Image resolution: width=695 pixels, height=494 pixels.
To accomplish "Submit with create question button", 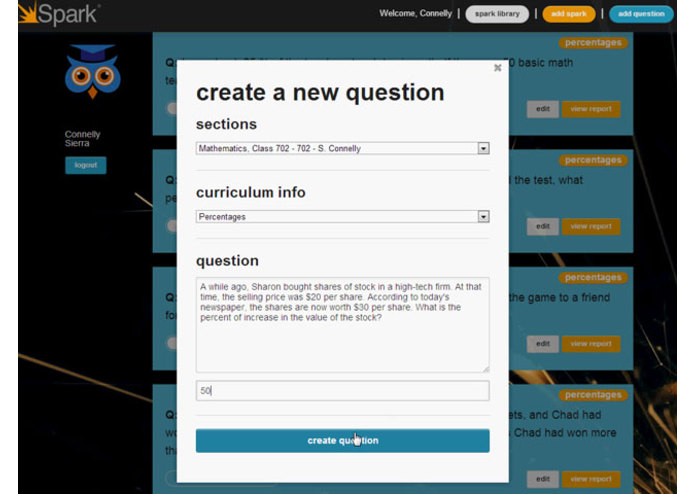I will pos(343,440).
